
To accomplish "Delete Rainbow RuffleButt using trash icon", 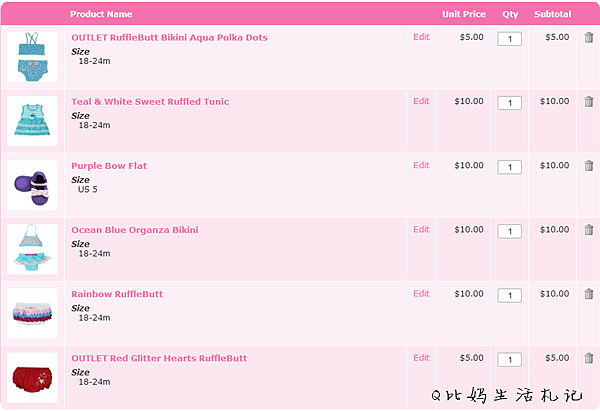I will click(589, 294).
